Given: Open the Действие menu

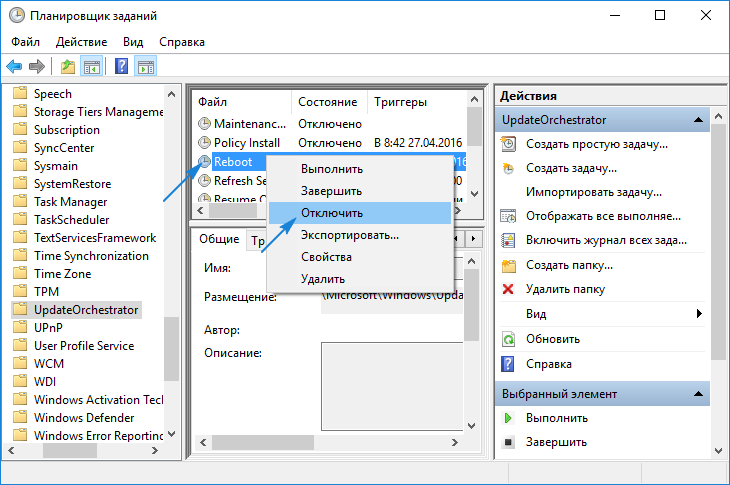Looking at the screenshot, I should [x=81, y=42].
